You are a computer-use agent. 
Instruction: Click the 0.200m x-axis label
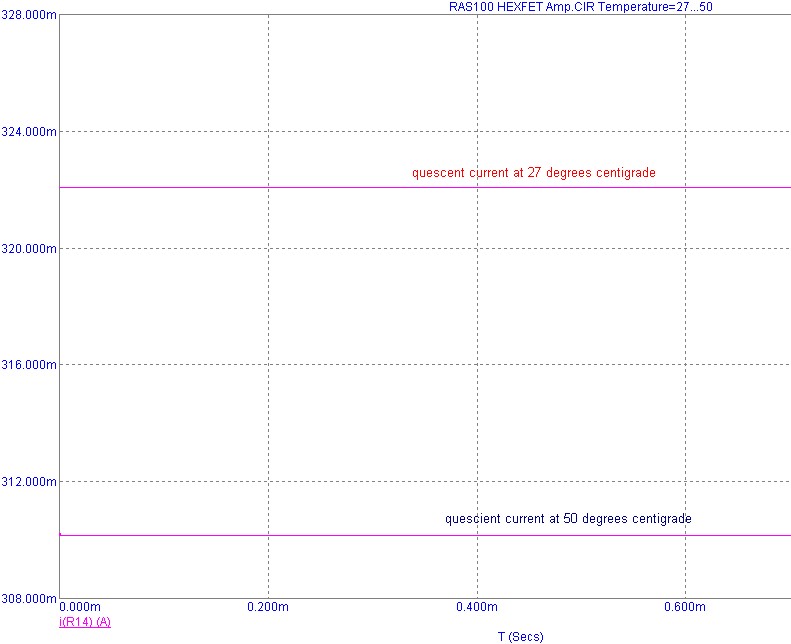tap(268, 607)
